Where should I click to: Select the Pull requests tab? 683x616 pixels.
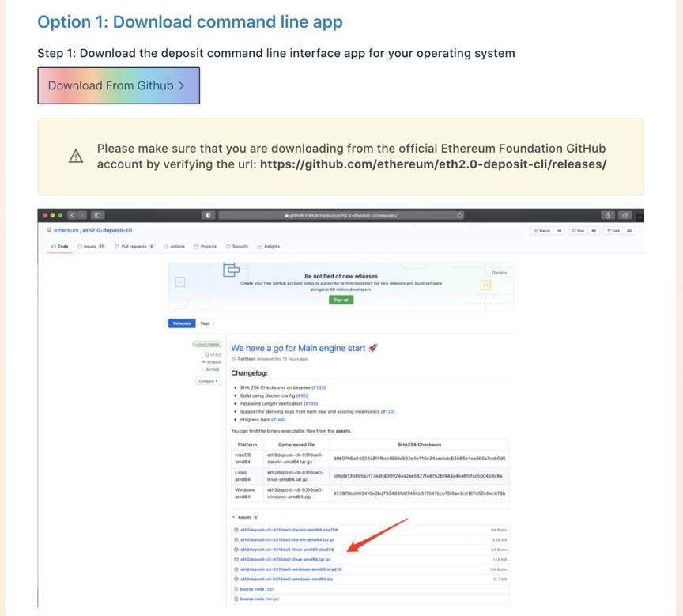[x=134, y=247]
